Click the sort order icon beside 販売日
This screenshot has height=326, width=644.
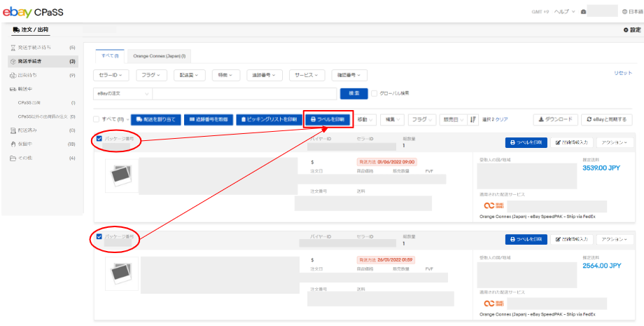click(473, 120)
